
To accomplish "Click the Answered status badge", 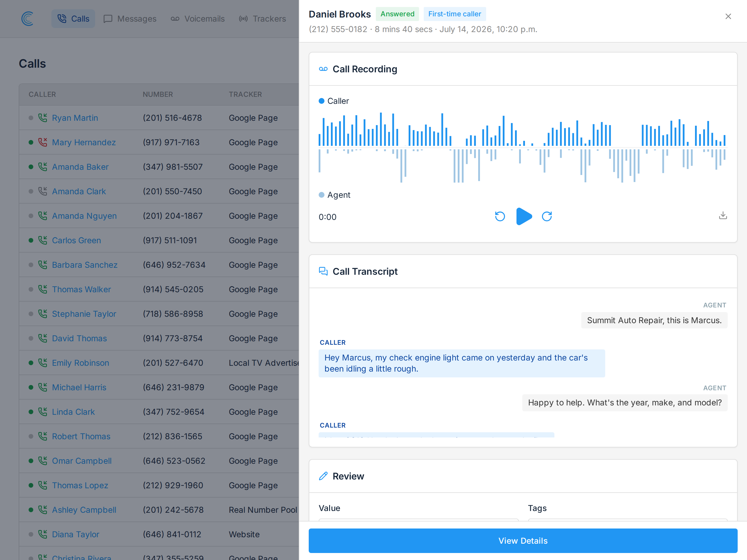I will point(397,14).
